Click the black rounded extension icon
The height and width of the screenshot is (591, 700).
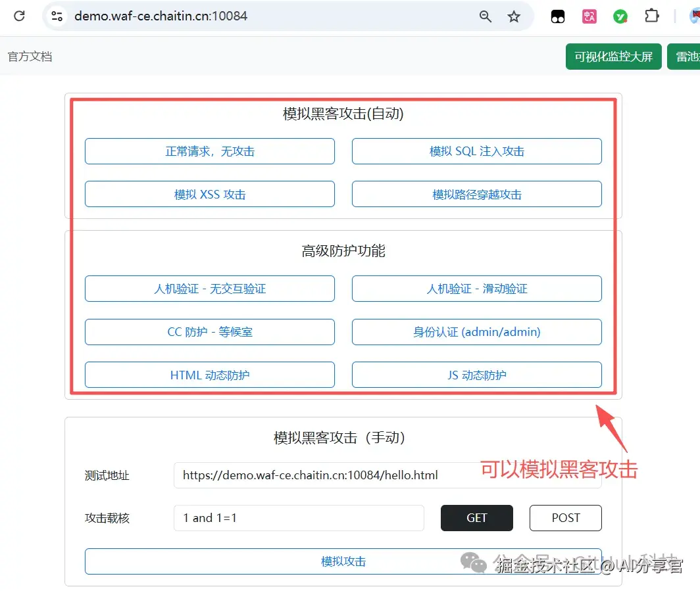pyautogui.click(x=557, y=16)
